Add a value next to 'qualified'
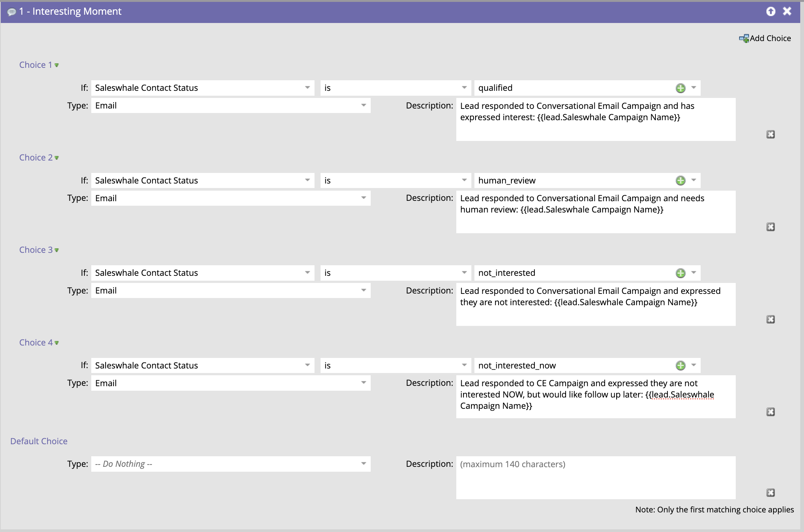The image size is (804, 532). [680, 88]
